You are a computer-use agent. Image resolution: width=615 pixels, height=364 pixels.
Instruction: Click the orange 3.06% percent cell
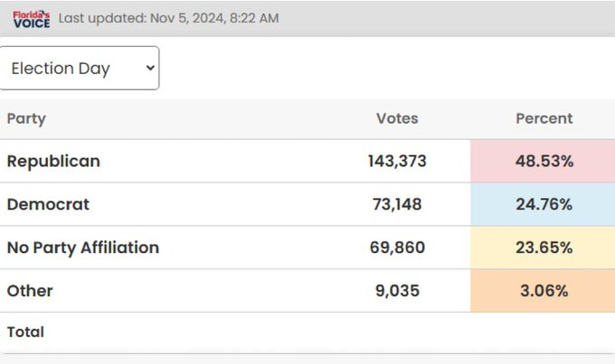click(x=543, y=291)
